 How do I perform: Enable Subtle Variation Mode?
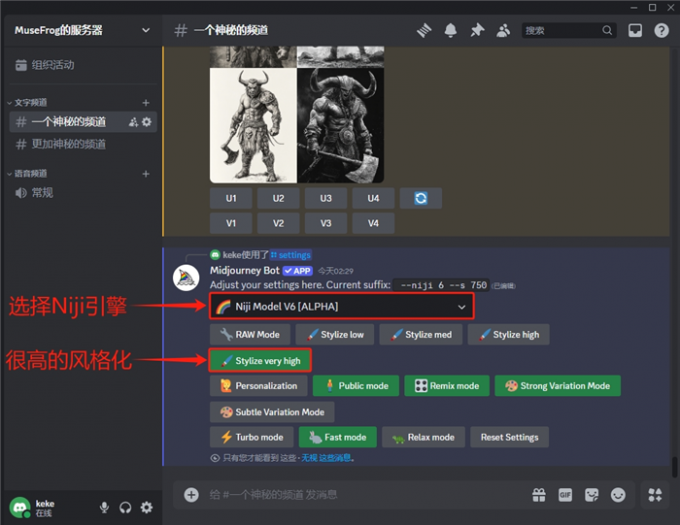[272, 412]
